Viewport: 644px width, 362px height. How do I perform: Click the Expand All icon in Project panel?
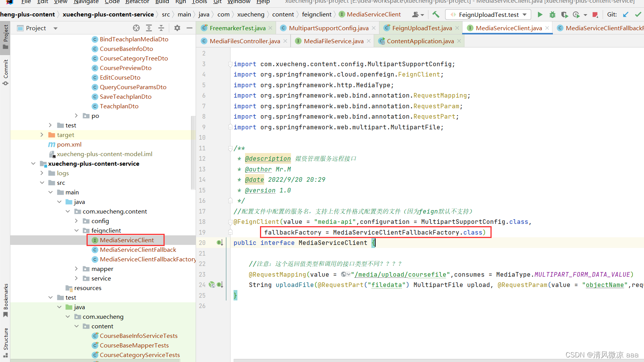coord(149,28)
